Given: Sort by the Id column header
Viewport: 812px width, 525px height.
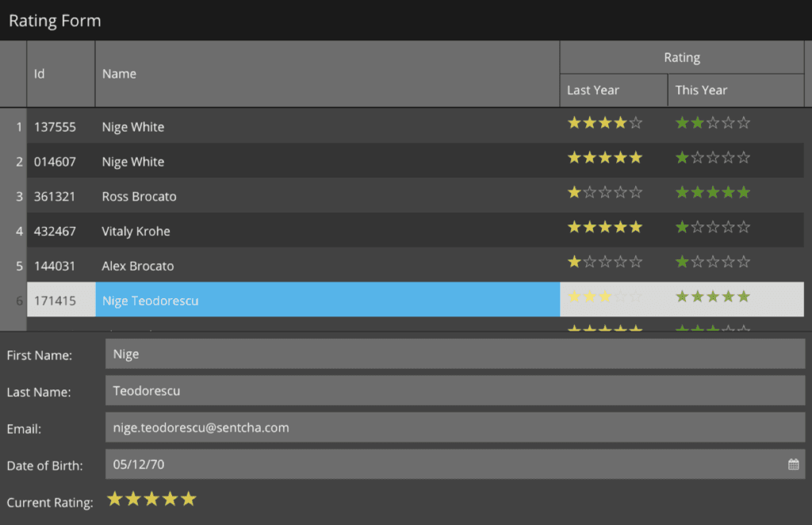Looking at the screenshot, I should 60,74.
